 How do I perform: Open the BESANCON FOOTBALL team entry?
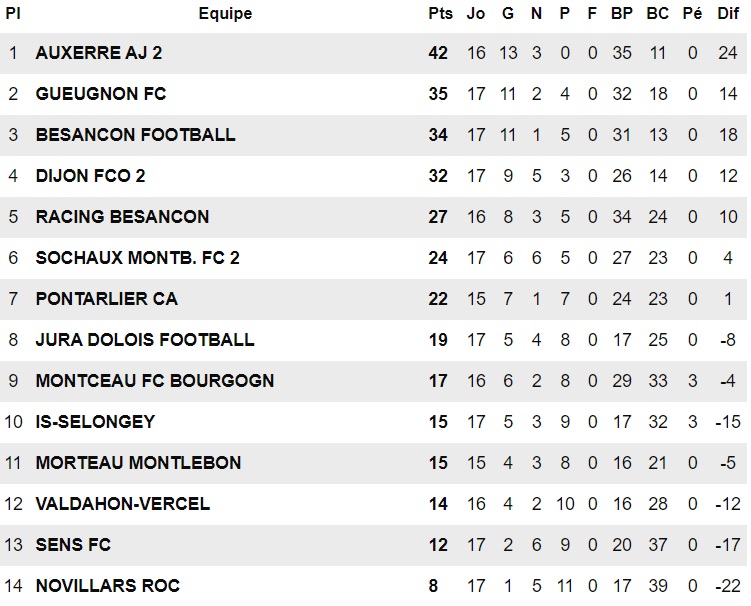(x=136, y=135)
